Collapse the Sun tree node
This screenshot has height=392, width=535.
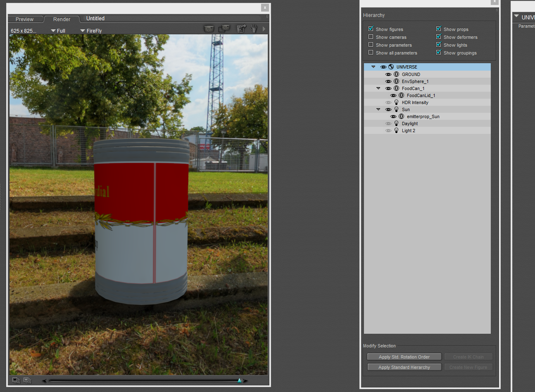(378, 109)
